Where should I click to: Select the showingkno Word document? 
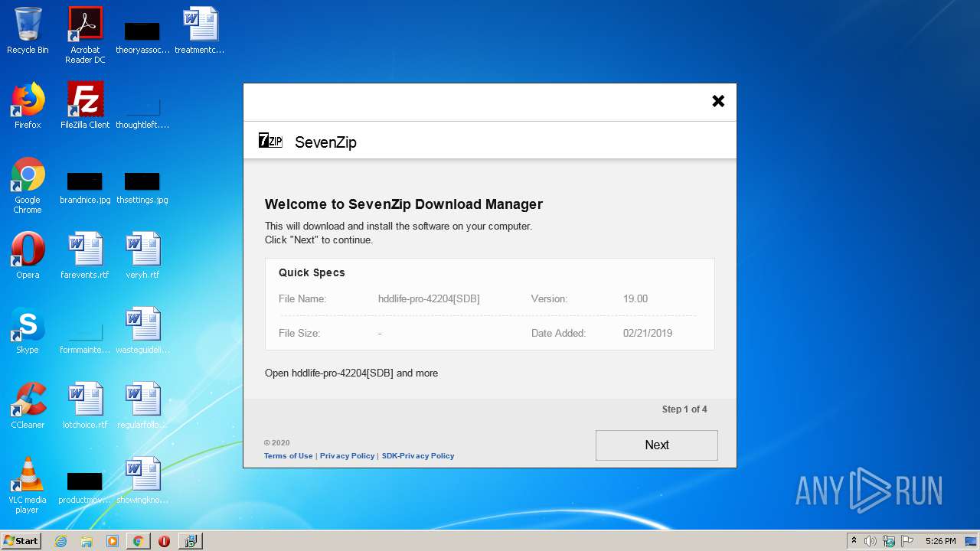click(x=142, y=481)
